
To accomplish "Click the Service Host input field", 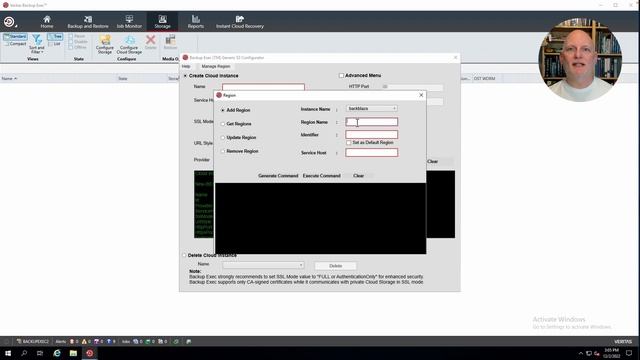I will 371,153.
